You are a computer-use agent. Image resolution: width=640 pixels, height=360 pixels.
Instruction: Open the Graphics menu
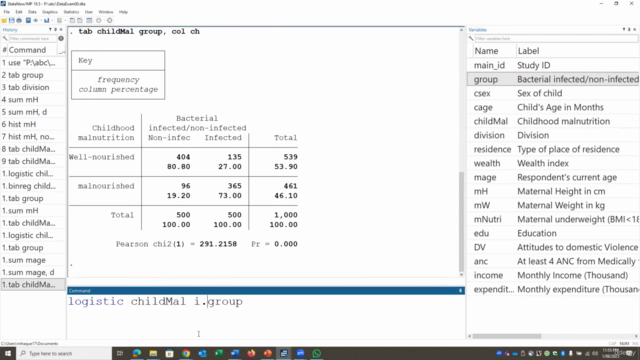click(x=50, y=12)
